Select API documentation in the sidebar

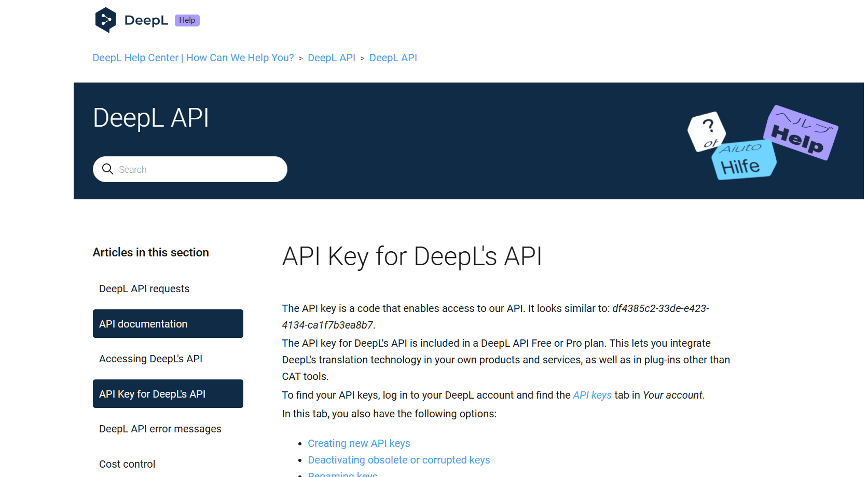168,324
